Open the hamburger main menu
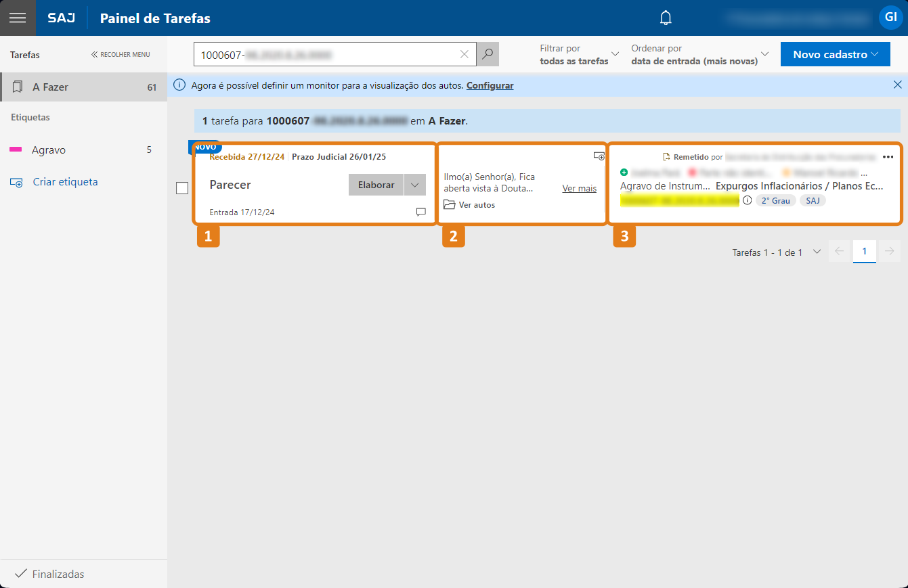This screenshot has width=908, height=588. coord(18,18)
